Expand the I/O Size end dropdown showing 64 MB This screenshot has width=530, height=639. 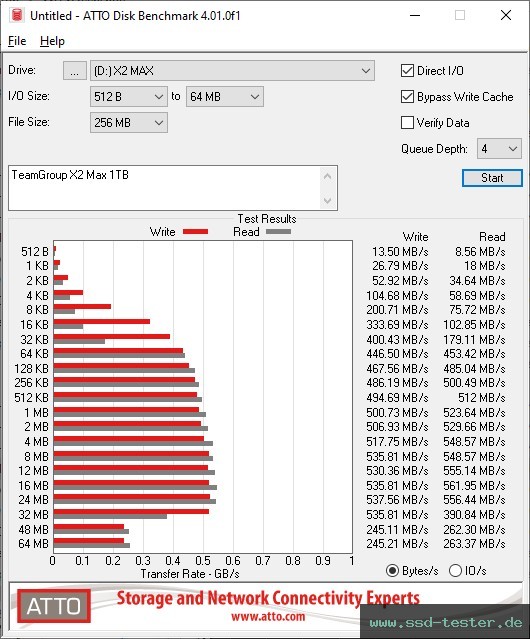coord(225,97)
